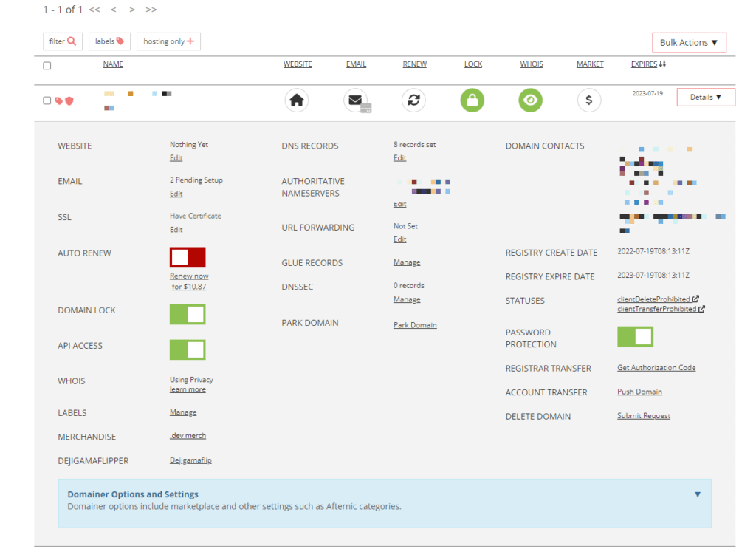The width and height of the screenshot is (756, 549).
Task: Collapse the domain Details dropdown
Action: point(706,98)
